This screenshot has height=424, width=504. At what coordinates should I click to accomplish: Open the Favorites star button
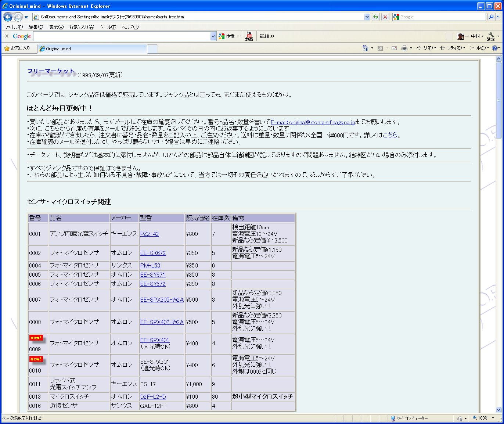tap(17, 48)
